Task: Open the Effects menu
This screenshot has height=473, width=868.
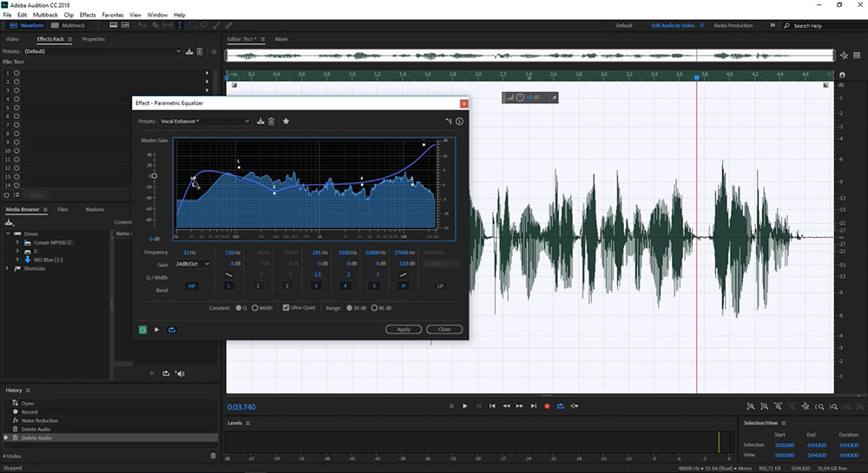Action: coord(88,15)
